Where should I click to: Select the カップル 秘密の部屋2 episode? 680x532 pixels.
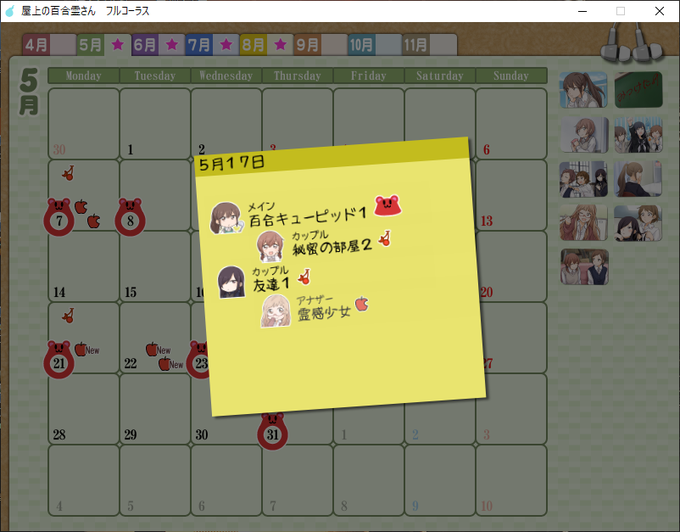(x=324, y=245)
